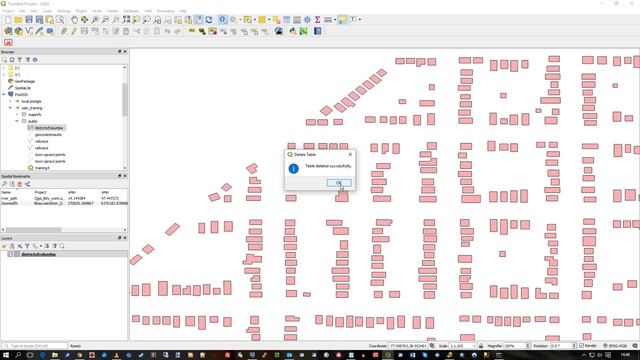Toggle extents and mouse position display icon
640x360 pixels.
[x=432, y=346]
